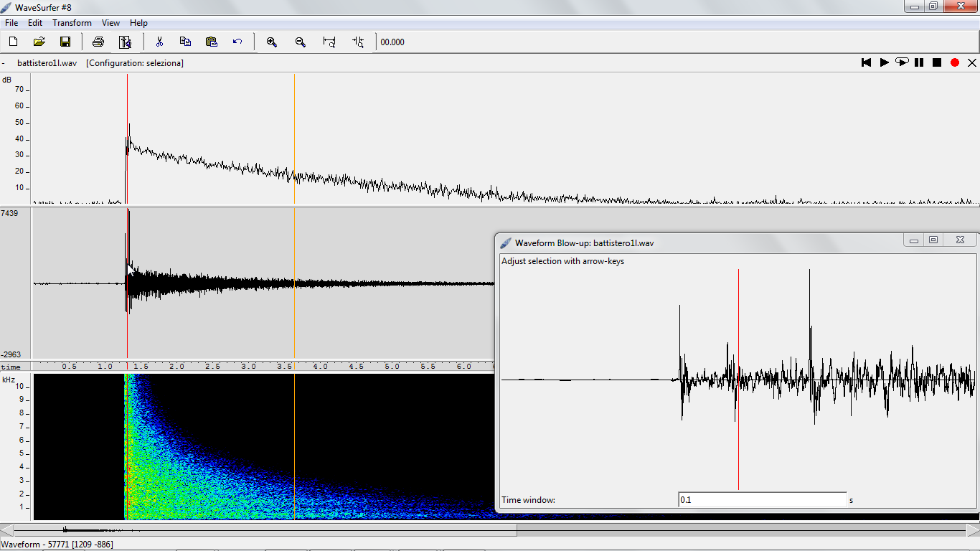Start recording with the red button
This screenshot has width=980, height=551.
955,62
